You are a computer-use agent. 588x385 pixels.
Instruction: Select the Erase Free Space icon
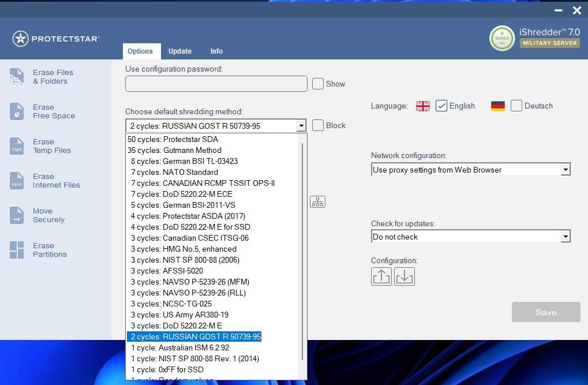[17, 111]
